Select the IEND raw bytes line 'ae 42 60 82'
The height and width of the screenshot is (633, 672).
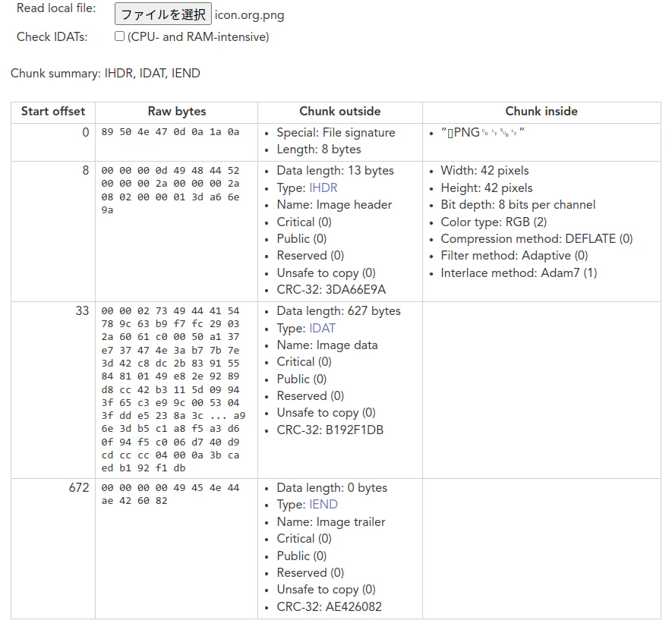(134, 501)
